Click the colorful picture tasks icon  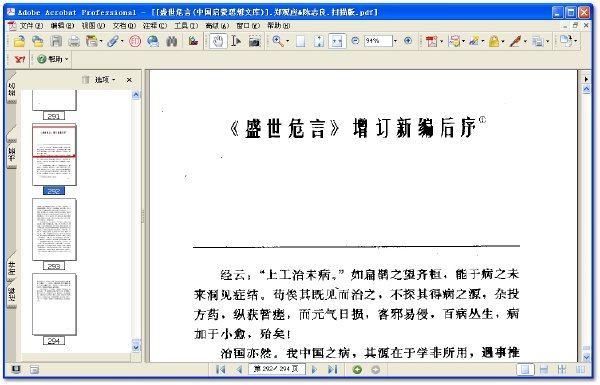pyautogui.click(x=193, y=41)
